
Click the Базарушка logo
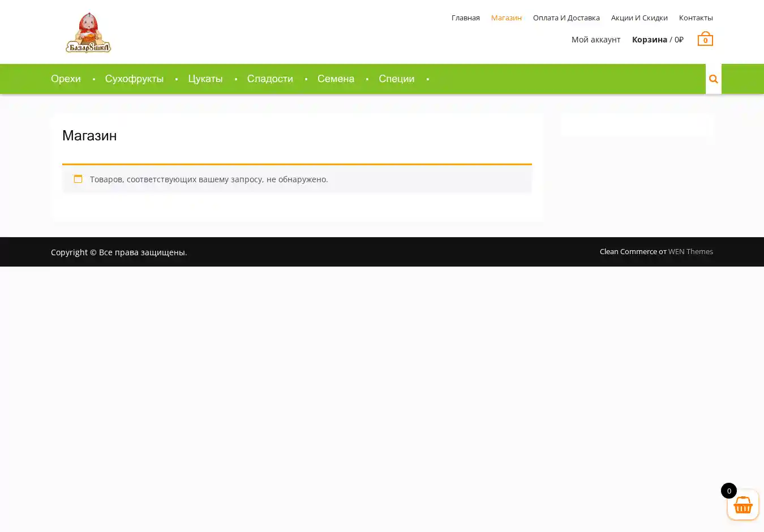88,33
